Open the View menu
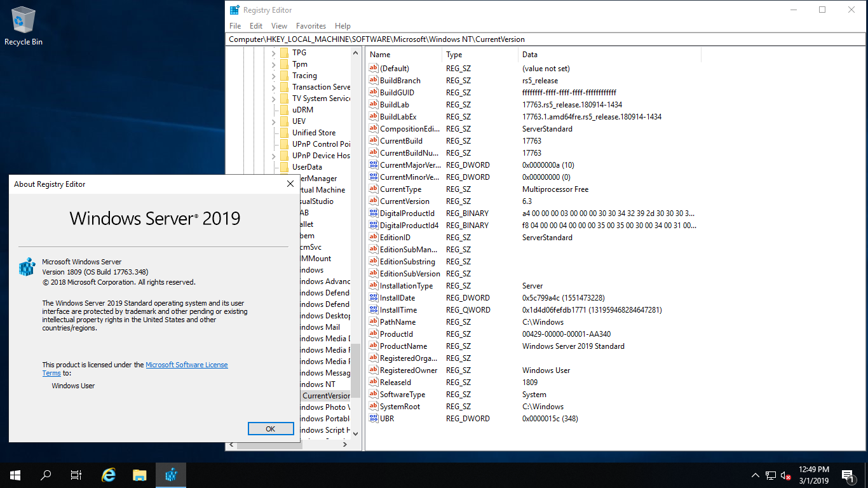 [279, 26]
